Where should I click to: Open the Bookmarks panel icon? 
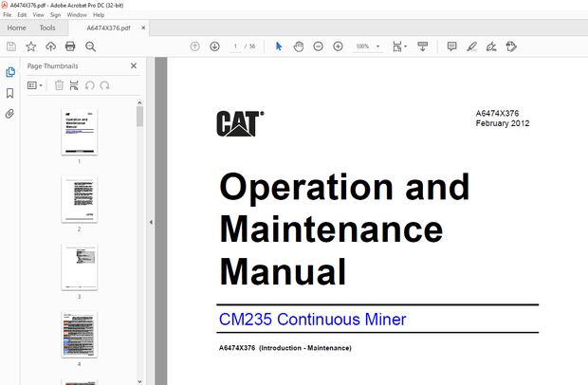click(x=10, y=93)
